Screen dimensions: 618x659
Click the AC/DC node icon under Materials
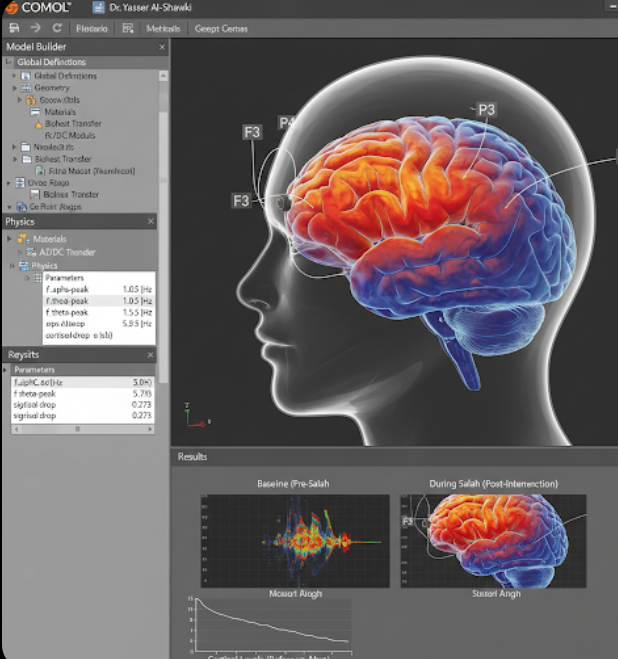coord(32,252)
